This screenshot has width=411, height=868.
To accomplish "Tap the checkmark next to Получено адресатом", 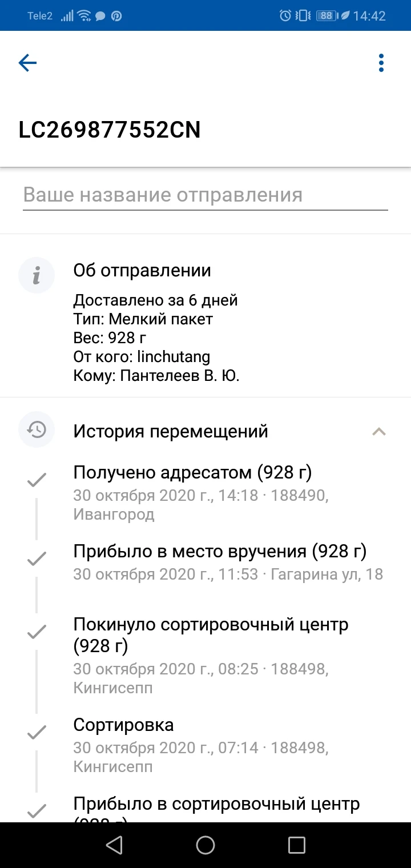I will click(x=37, y=480).
